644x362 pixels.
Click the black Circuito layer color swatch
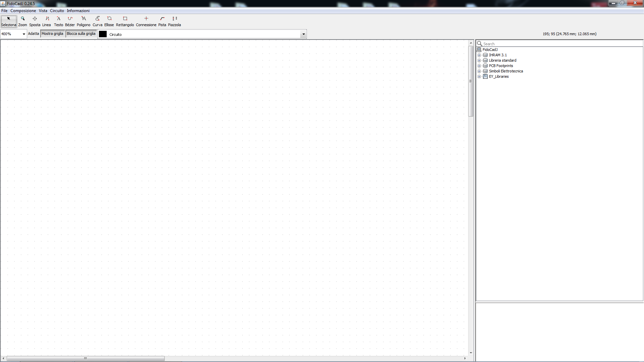pos(103,34)
